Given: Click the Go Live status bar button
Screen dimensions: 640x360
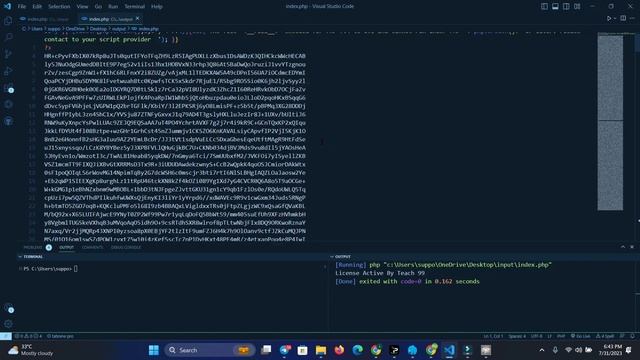Looking at the screenshot, I should pos(580,336).
